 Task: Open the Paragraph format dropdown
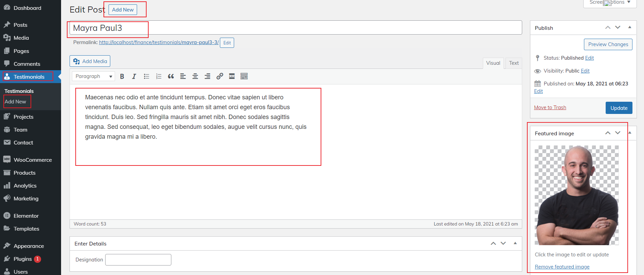pos(94,76)
